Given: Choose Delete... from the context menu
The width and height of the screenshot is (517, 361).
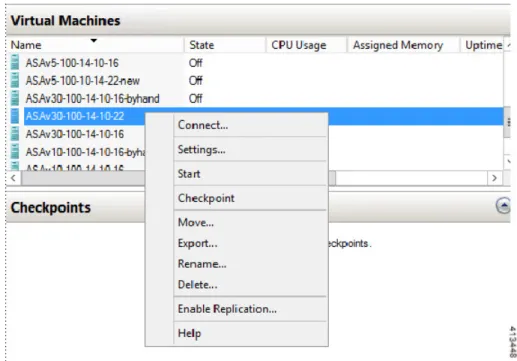Looking at the screenshot, I should pos(198,285).
